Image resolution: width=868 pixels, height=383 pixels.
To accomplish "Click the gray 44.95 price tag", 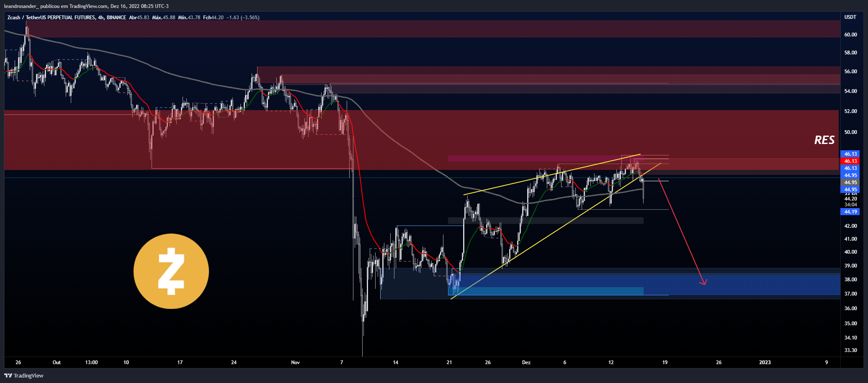I will [850, 183].
